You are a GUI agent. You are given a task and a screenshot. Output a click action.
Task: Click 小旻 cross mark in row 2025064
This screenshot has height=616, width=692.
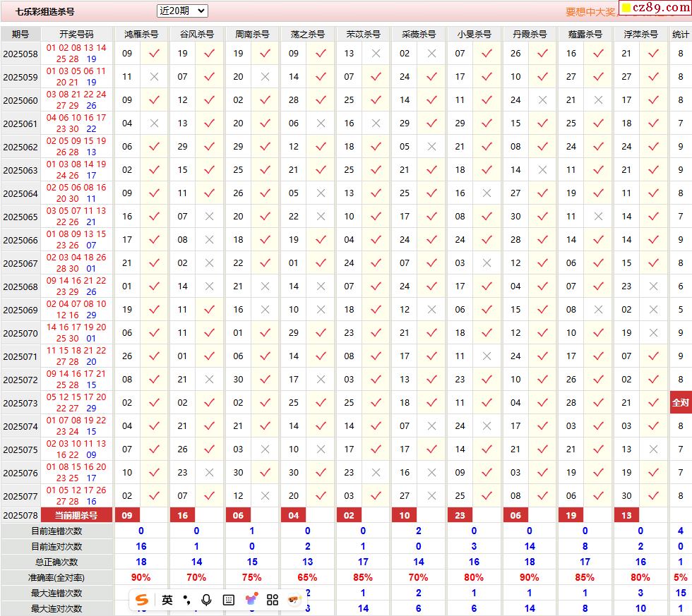[487, 193]
